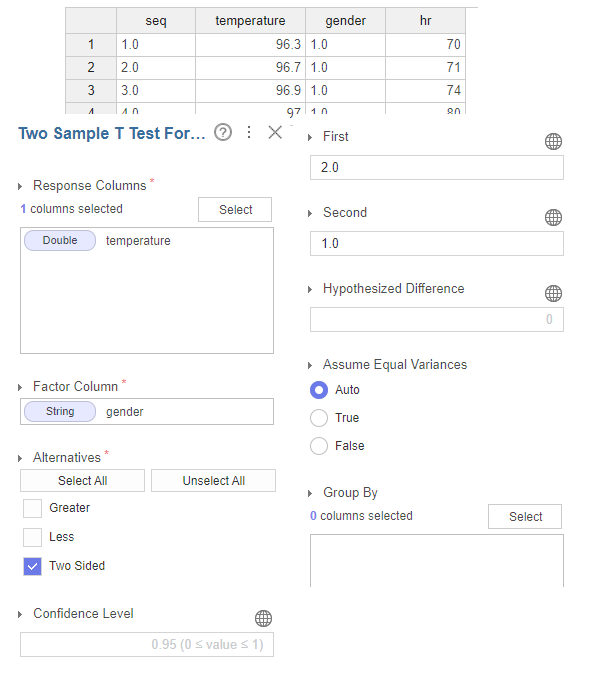Uncheck the Two Sided checkbox

pos(32,566)
